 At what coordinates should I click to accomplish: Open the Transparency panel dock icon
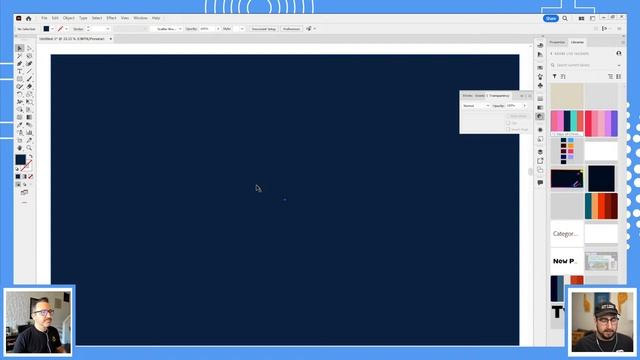click(540, 116)
